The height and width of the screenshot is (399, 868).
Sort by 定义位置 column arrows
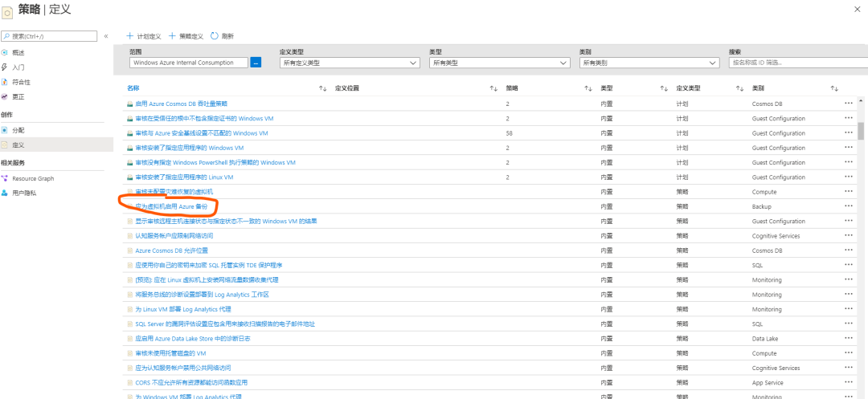(x=493, y=88)
